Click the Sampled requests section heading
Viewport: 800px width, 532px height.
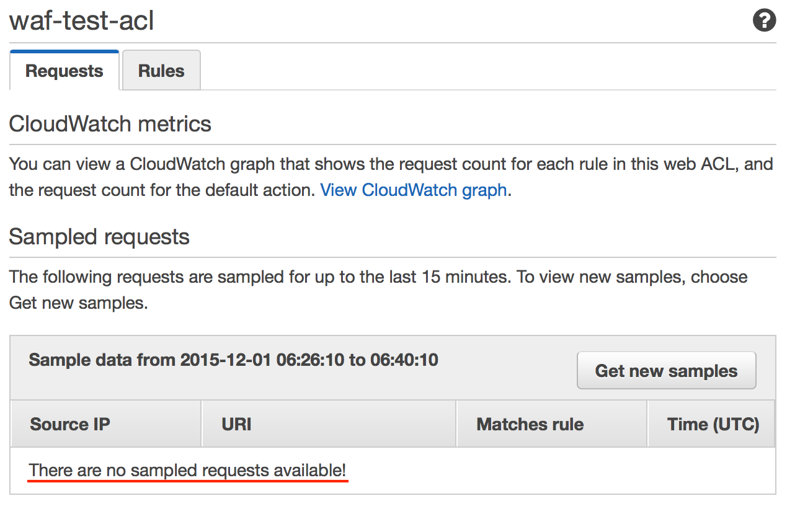pos(99,236)
